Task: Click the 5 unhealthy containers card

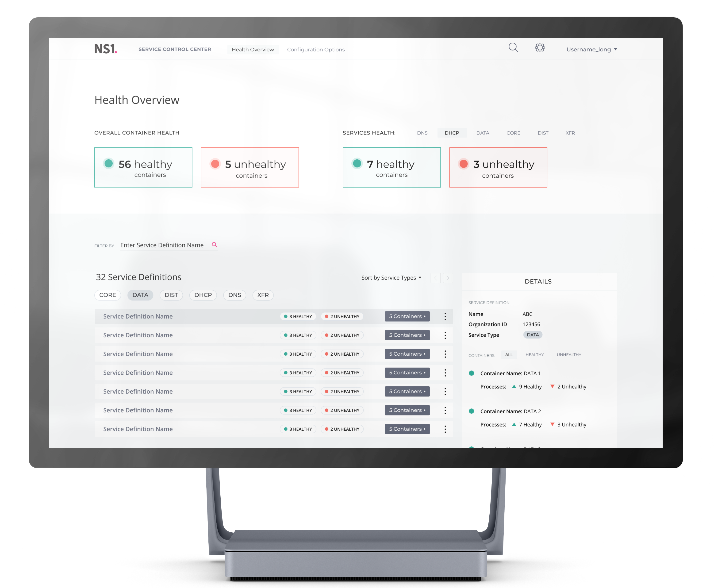Action: click(x=250, y=167)
